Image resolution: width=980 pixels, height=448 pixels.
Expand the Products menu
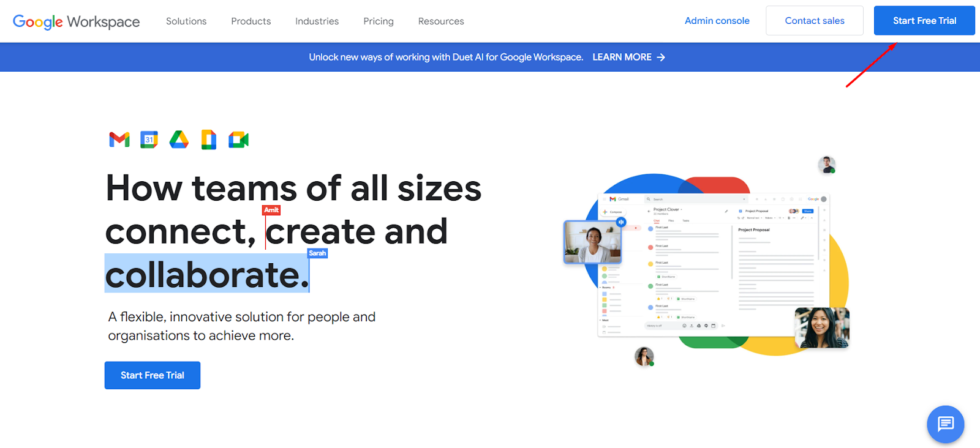(x=251, y=21)
